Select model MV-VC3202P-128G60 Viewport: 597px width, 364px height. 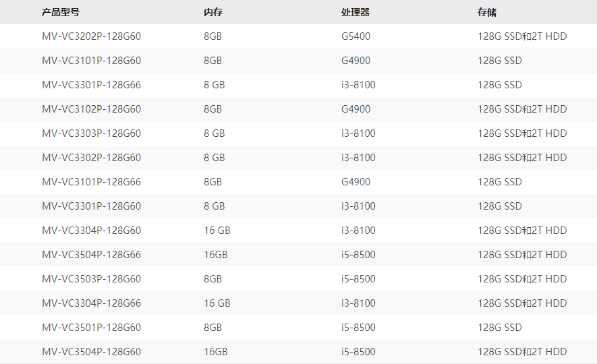coord(91,36)
